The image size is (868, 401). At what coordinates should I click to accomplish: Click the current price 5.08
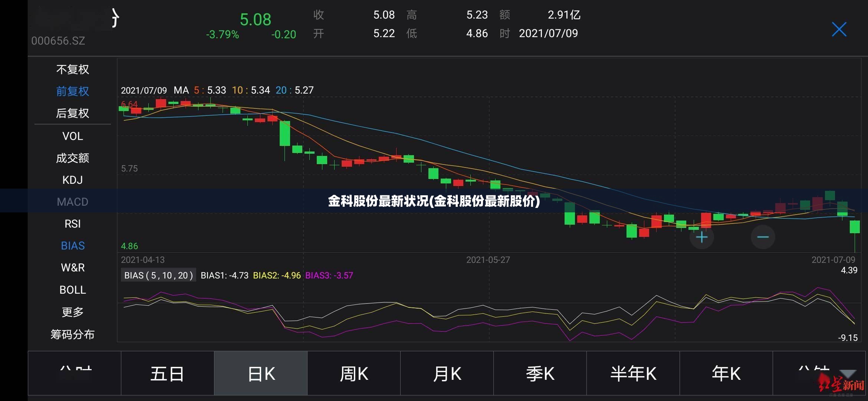[x=255, y=20]
